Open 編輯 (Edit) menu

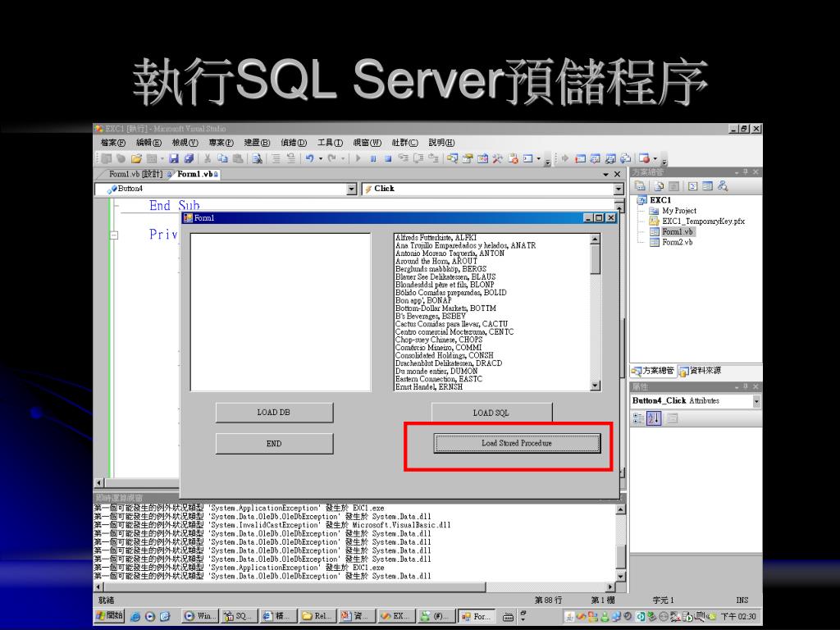[x=148, y=143]
